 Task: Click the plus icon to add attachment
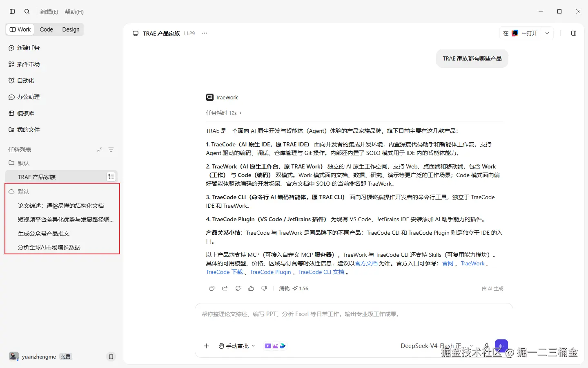click(x=207, y=346)
